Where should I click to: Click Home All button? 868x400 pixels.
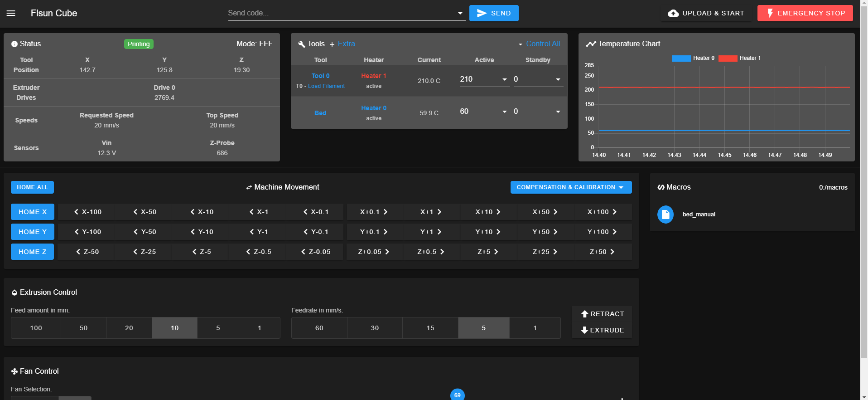(32, 187)
